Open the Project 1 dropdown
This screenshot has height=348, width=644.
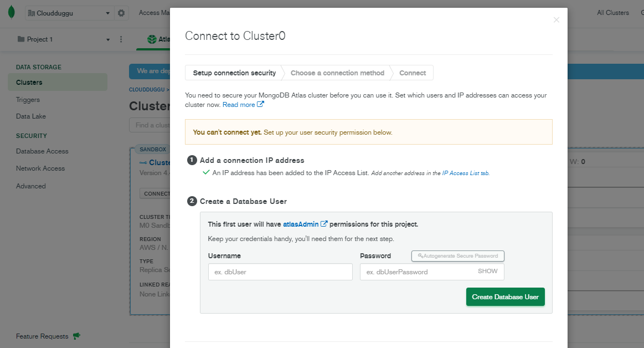[64, 39]
